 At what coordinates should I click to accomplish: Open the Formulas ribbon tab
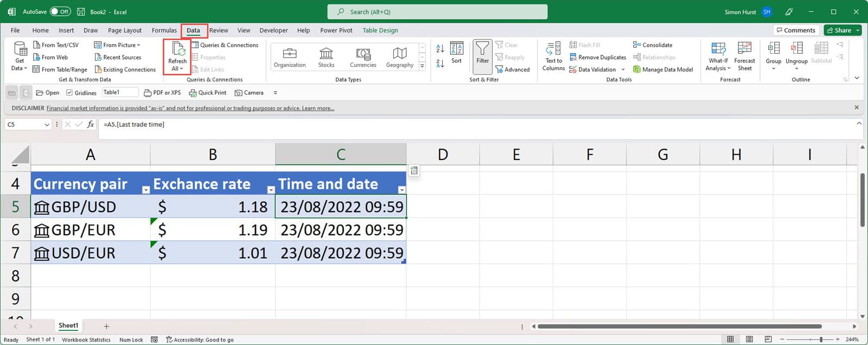164,30
